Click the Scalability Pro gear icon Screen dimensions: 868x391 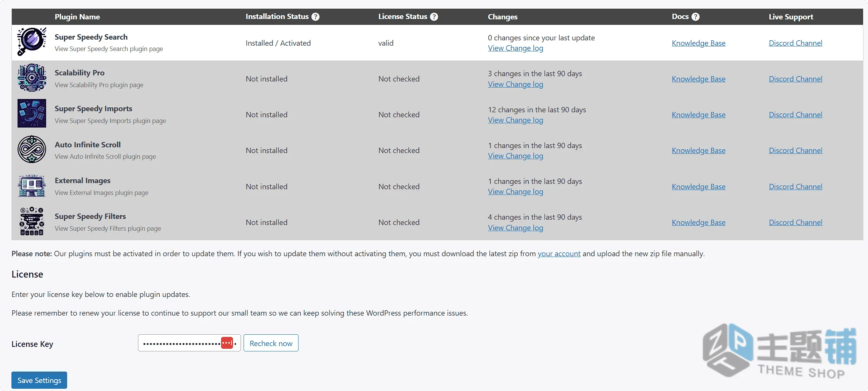pyautogui.click(x=32, y=78)
